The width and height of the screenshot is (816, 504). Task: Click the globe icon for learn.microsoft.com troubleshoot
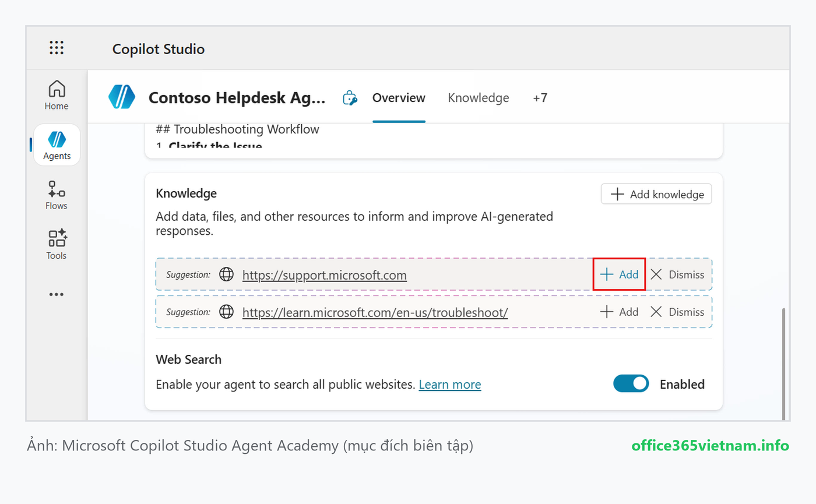(x=226, y=312)
